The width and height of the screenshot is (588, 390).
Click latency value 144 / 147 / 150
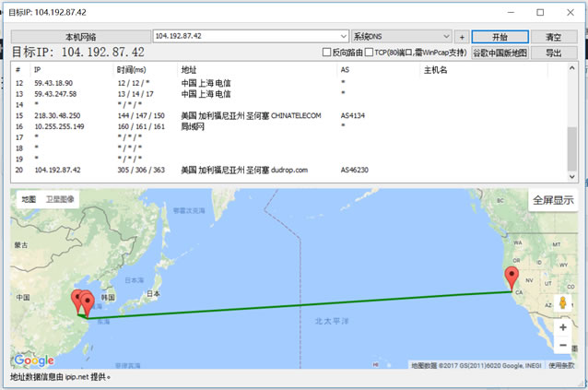pyautogui.click(x=141, y=115)
